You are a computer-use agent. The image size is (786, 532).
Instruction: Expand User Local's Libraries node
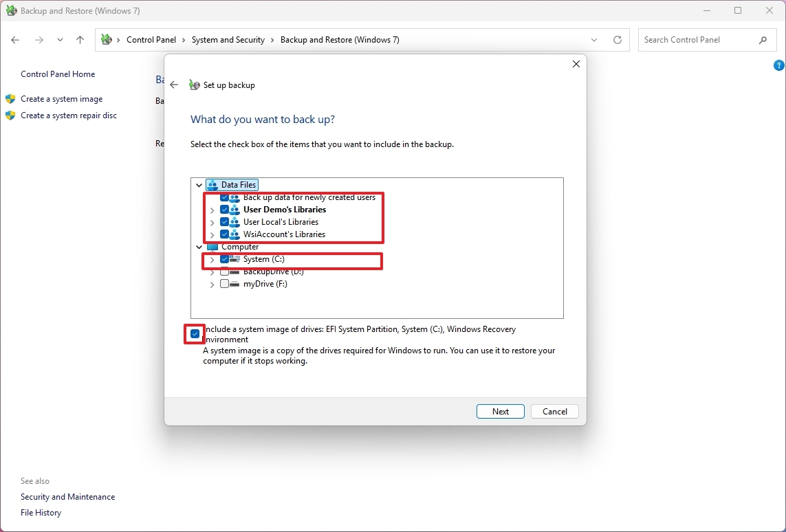(x=212, y=223)
